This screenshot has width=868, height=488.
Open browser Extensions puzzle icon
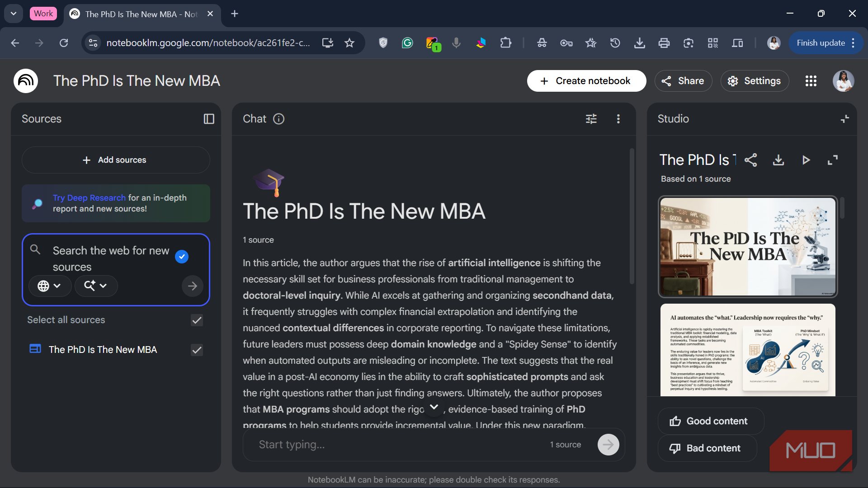click(505, 43)
